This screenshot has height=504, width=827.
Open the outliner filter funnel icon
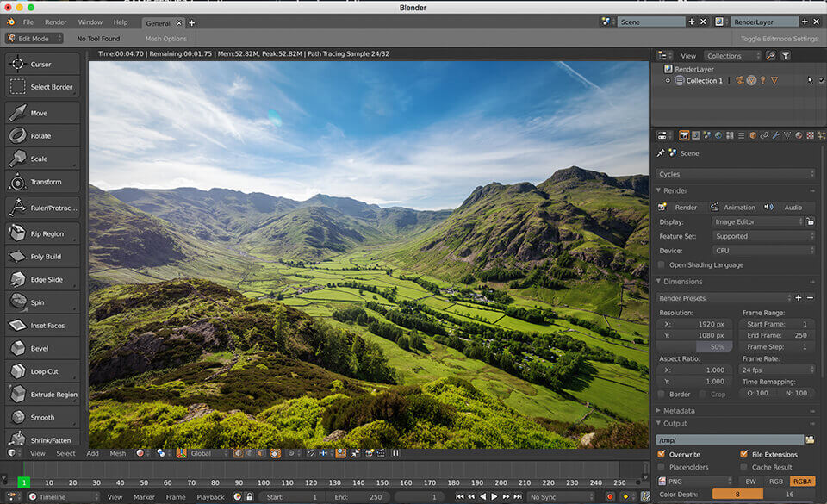click(x=785, y=55)
